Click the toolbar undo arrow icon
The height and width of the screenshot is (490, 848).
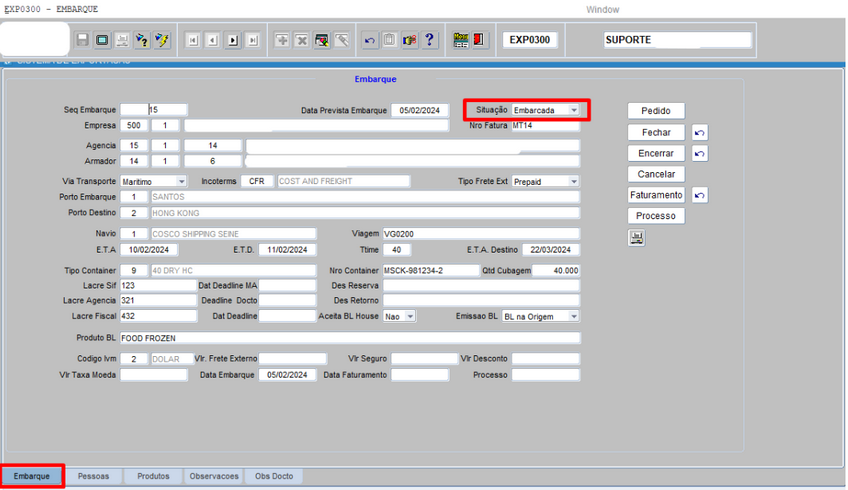[370, 40]
